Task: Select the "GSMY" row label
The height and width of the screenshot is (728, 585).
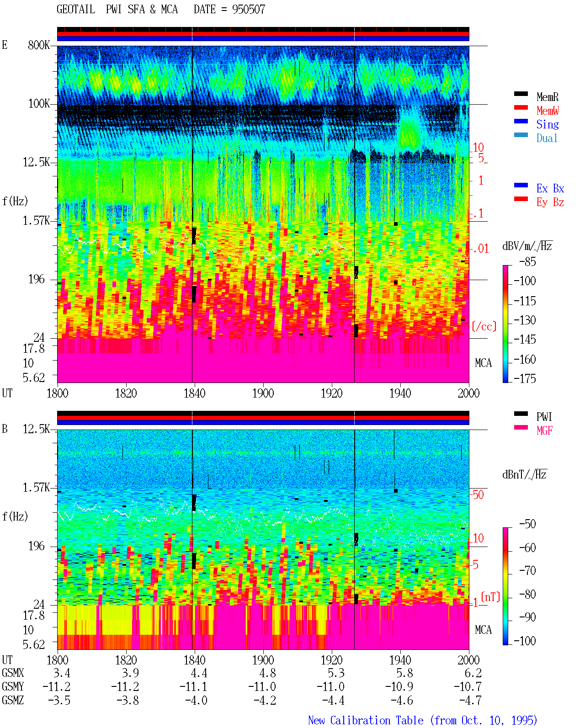Action: tap(13, 686)
